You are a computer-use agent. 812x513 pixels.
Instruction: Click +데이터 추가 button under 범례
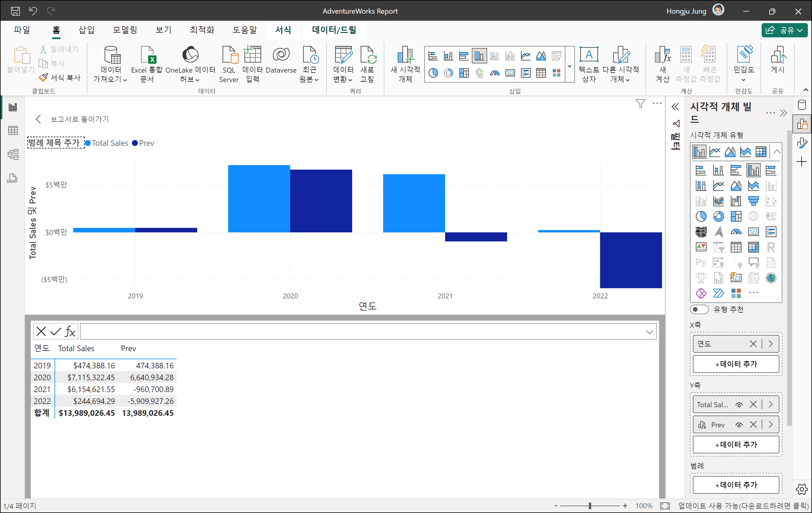(736, 485)
